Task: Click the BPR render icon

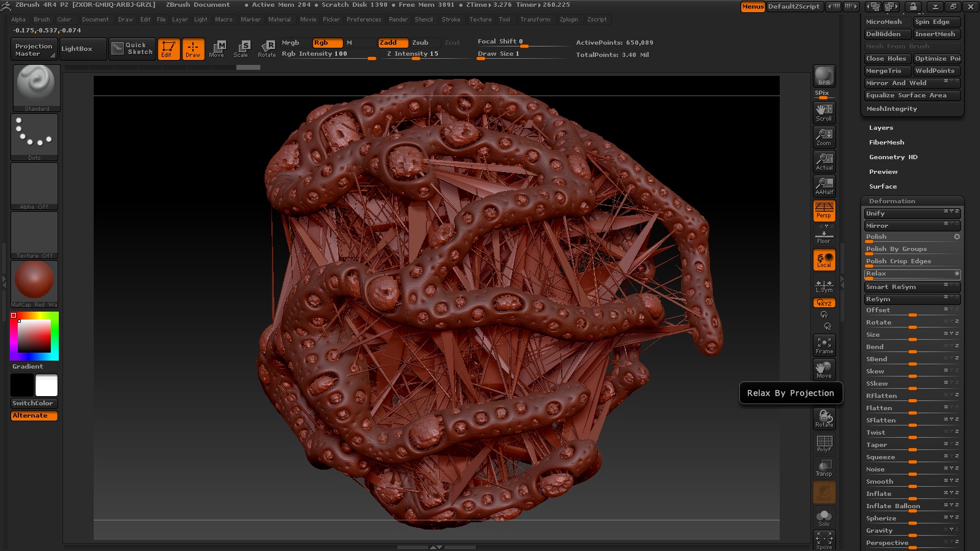Action: tap(824, 76)
